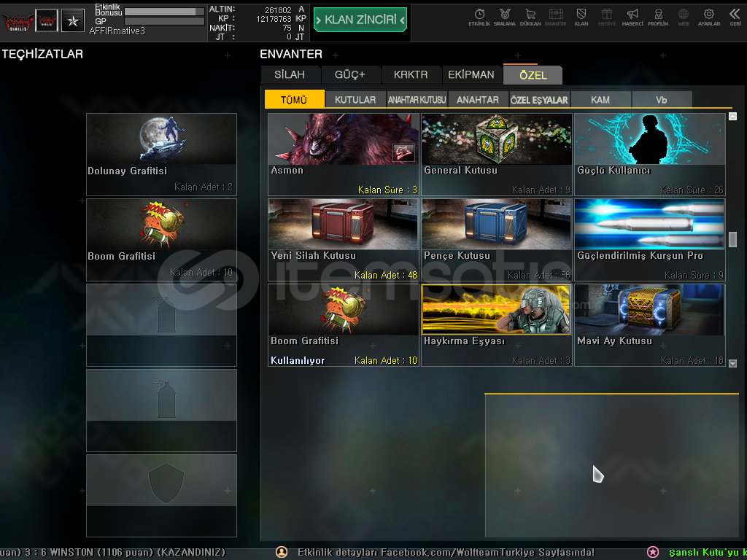Select the Güçlü Kullanıcı item
Viewport: 747px width, 560px height.
(650, 155)
